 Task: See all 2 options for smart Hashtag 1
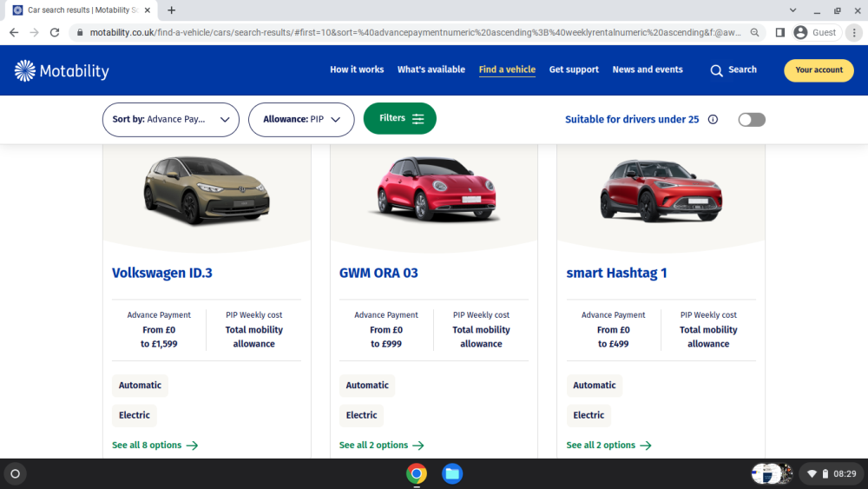click(x=609, y=446)
